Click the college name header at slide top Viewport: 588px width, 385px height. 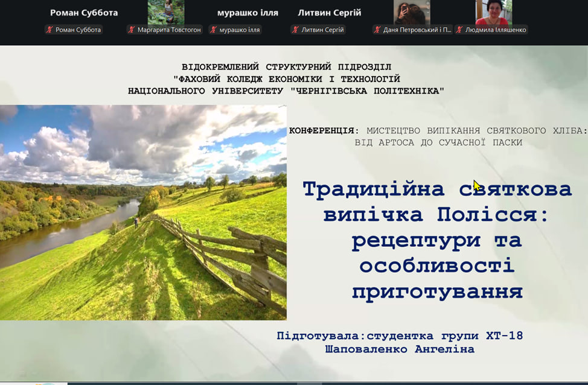pyautogui.click(x=286, y=79)
